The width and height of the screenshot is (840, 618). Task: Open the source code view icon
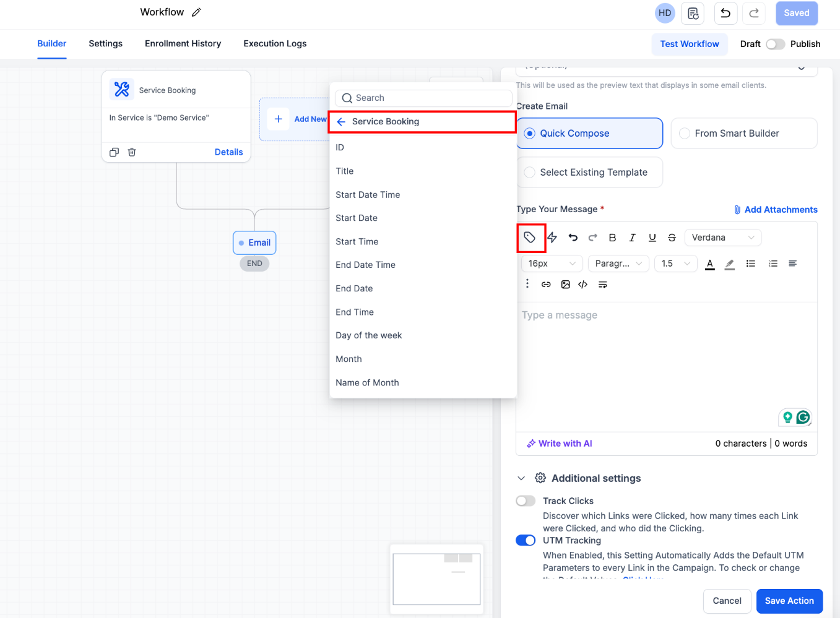[x=582, y=285]
